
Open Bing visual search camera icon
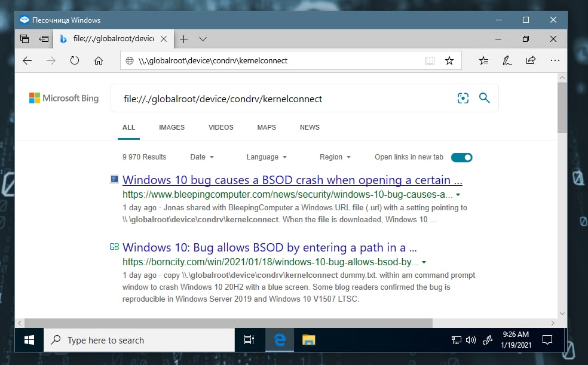pos(463,98)
